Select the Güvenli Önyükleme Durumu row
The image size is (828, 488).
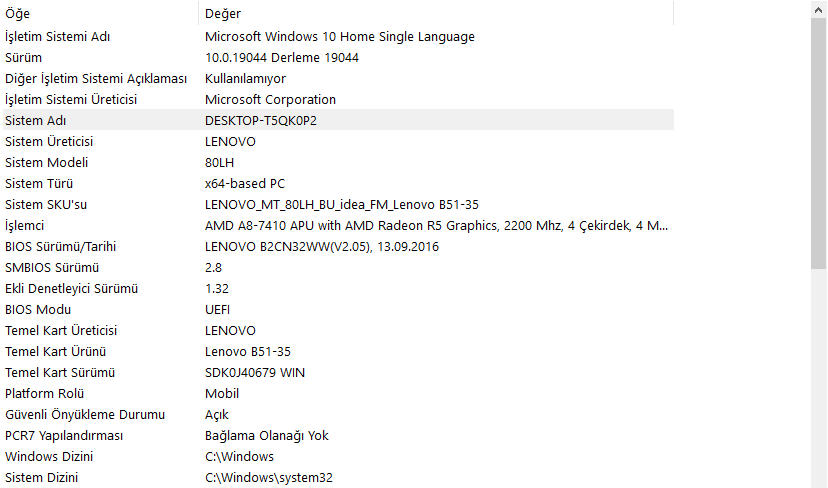[x=85, y=414]
